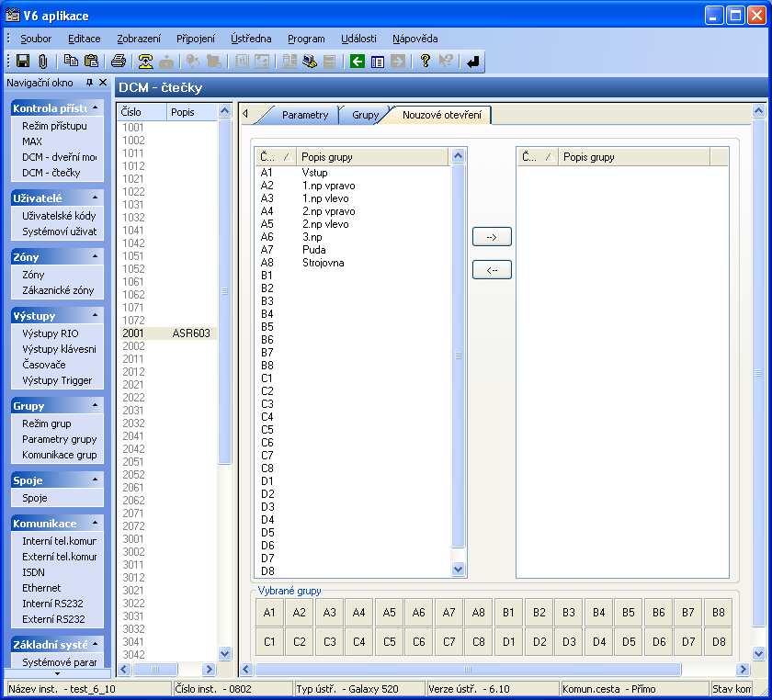Collapse the Zóny navigation section
This screenshot has width=772, height=700.
click(95, 256)
